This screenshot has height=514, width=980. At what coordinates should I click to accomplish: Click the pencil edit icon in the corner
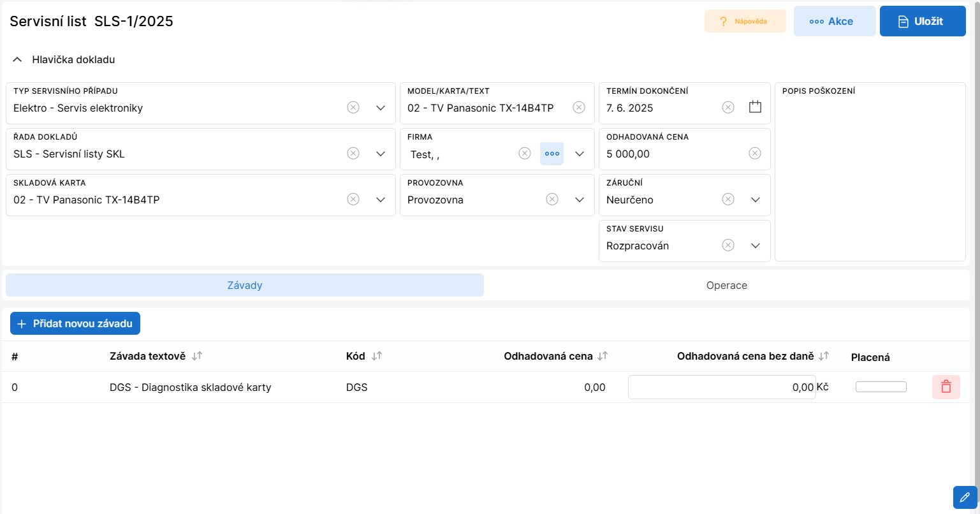tap(965, 497)
